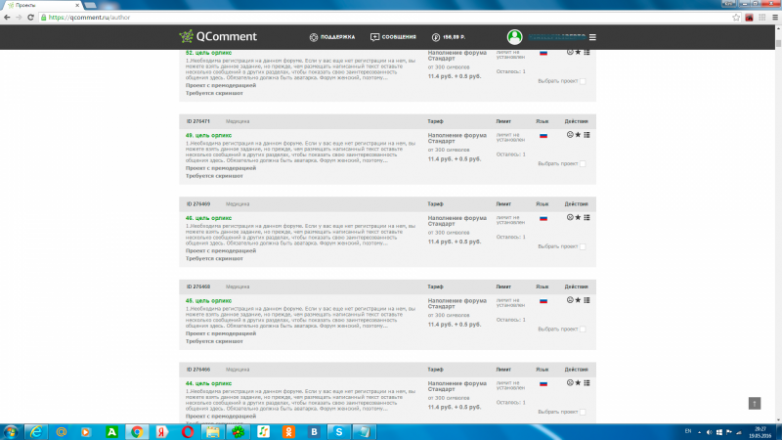Click the scroll-to-top arrow button

pyautogui.click(x=754, y=403)
